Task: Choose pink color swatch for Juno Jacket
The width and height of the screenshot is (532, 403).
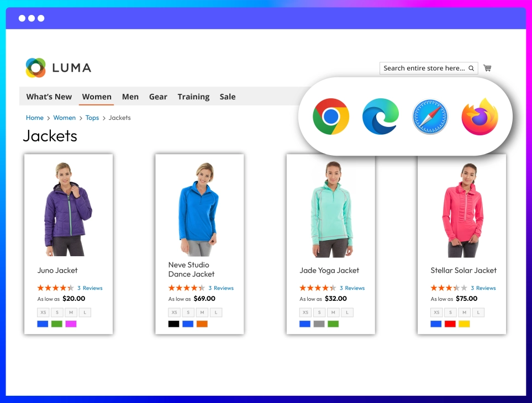Action: (71, 324)
